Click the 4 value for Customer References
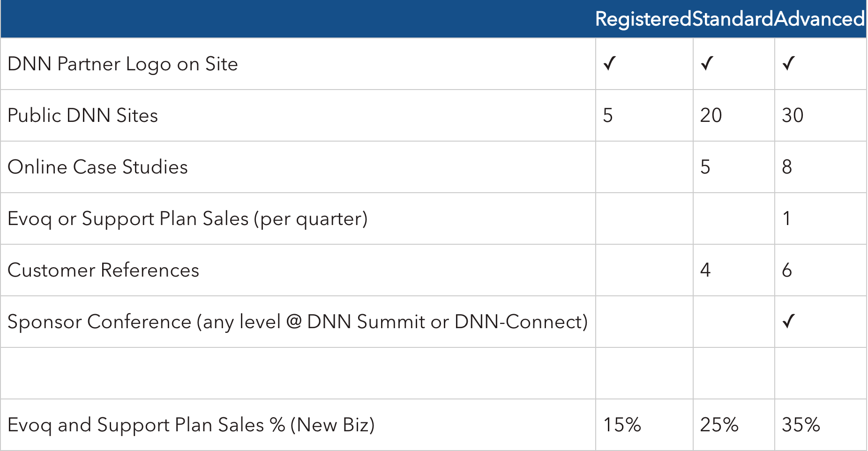Viewport: 868px width, 451px height. [705, 270]
